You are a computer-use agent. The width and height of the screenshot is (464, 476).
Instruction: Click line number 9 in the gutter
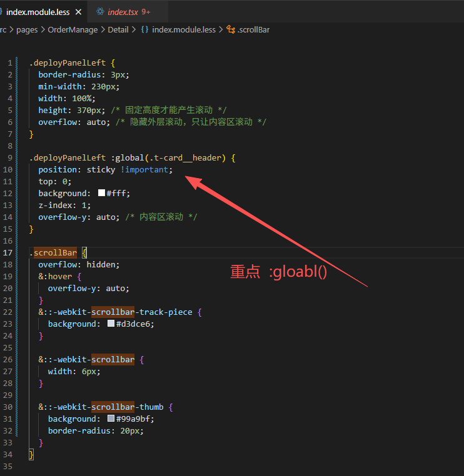point(10,158)
